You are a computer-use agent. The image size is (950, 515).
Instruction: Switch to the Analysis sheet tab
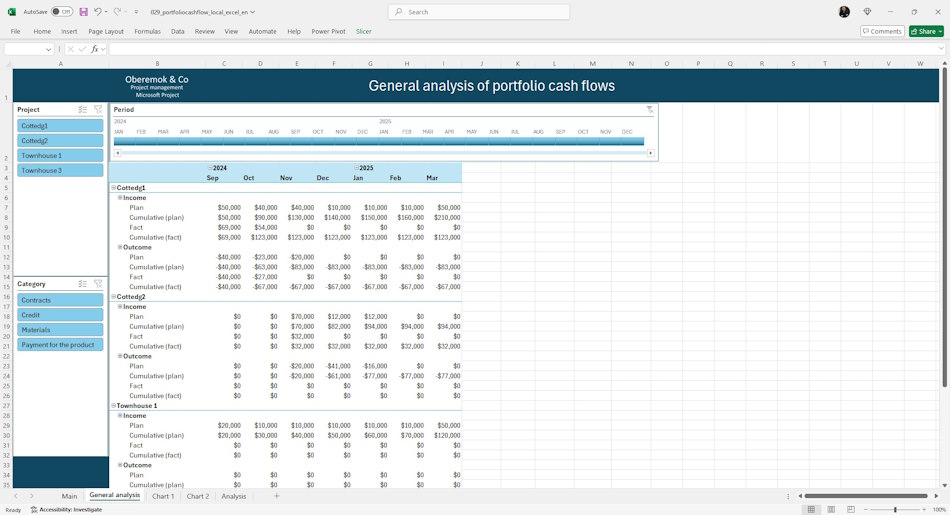[234, 496]
